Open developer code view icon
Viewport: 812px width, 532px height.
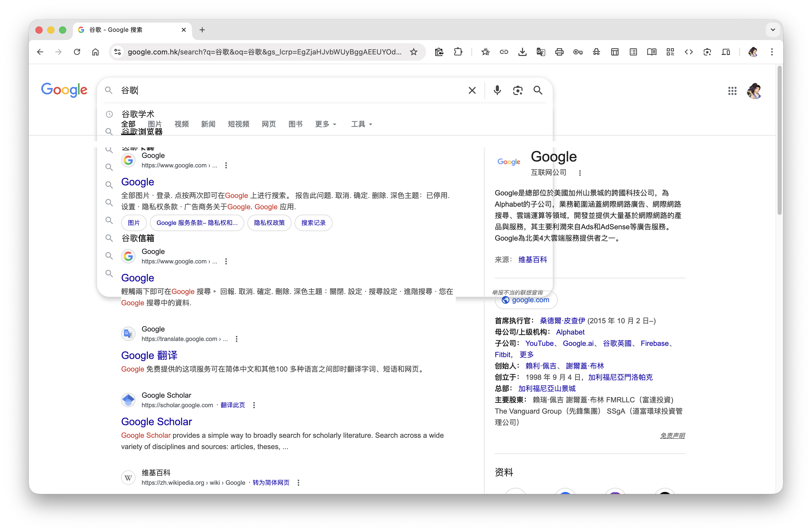pyautogui.click(x=689, y=52)
